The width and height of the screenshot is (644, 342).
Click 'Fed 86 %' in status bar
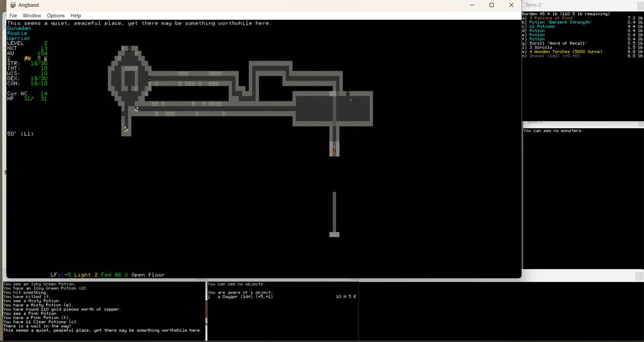115,275
